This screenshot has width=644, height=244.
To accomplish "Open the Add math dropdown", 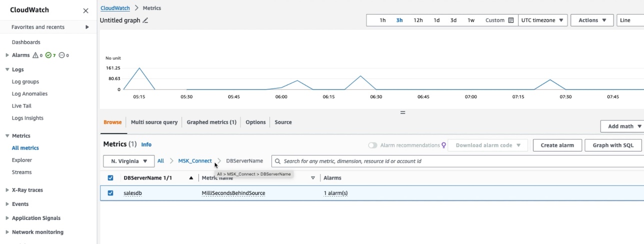I will (622, 126).
